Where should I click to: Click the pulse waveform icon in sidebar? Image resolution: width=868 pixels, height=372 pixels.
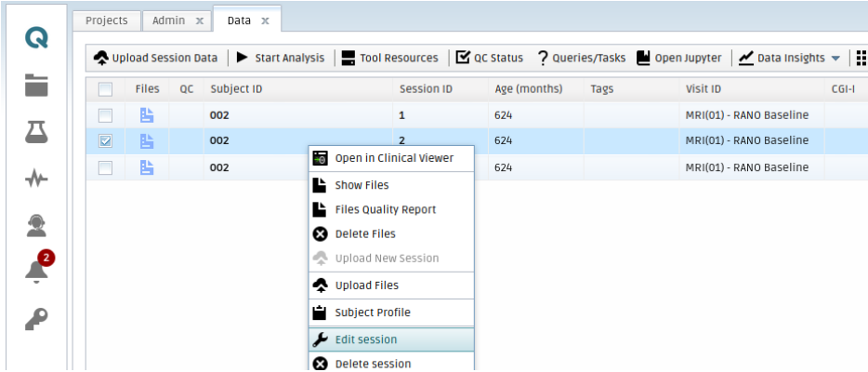tap(36, 179)
